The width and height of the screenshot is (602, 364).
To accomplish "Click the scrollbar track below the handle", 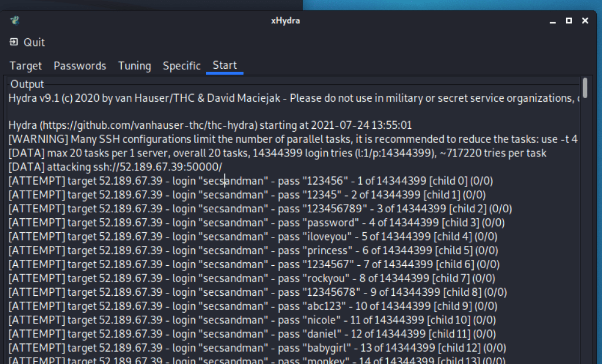I will [x=584, y=235].
